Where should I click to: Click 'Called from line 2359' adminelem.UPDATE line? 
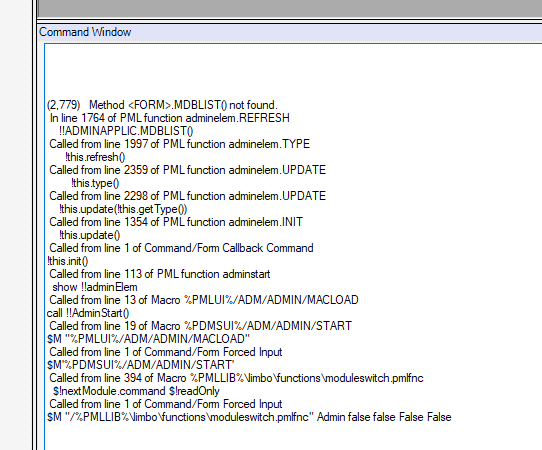(187, 170)
